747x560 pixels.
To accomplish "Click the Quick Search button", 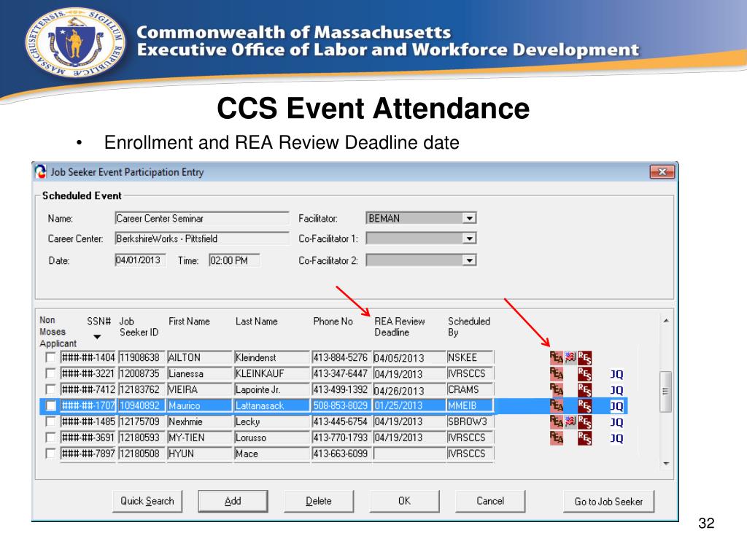I will (x=147, y=501).
